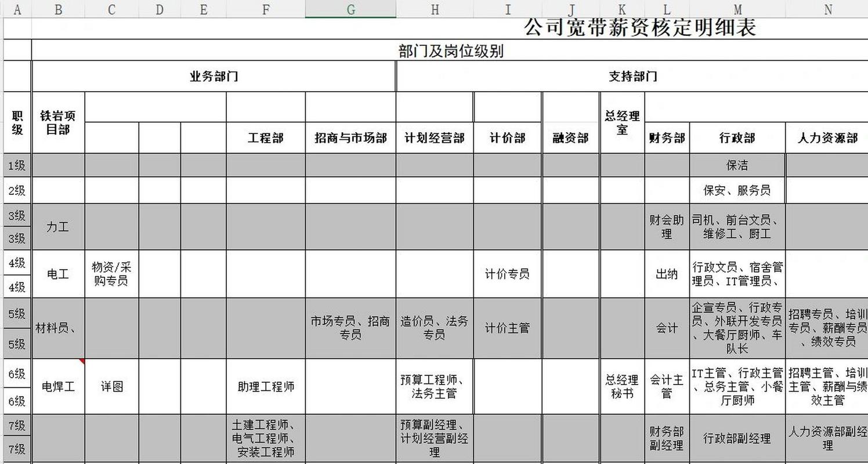This screenshot has height=464, width=868.
Task: Select column N header
Action: click(827, 9)
